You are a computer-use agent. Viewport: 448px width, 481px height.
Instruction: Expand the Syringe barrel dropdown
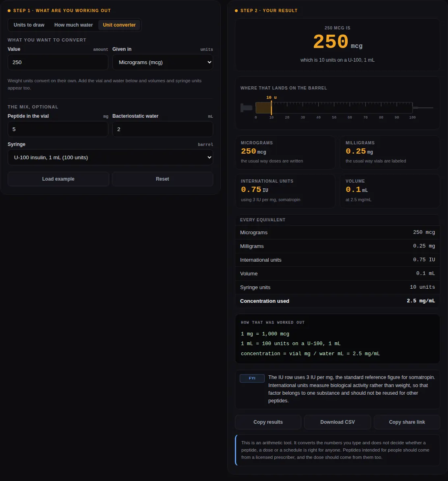pos(110,157)
